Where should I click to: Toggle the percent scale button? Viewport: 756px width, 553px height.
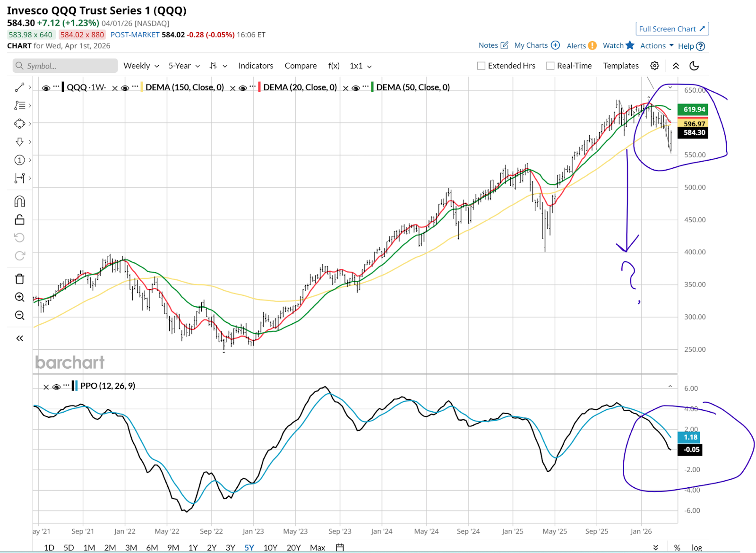point(677,547)
